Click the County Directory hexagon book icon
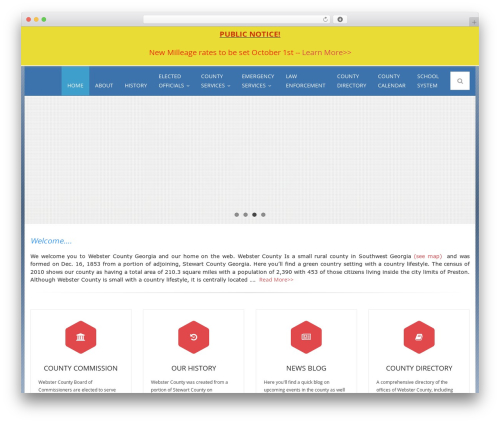Image resolution: width=500 pixels, height=423 pixels. 419,337
